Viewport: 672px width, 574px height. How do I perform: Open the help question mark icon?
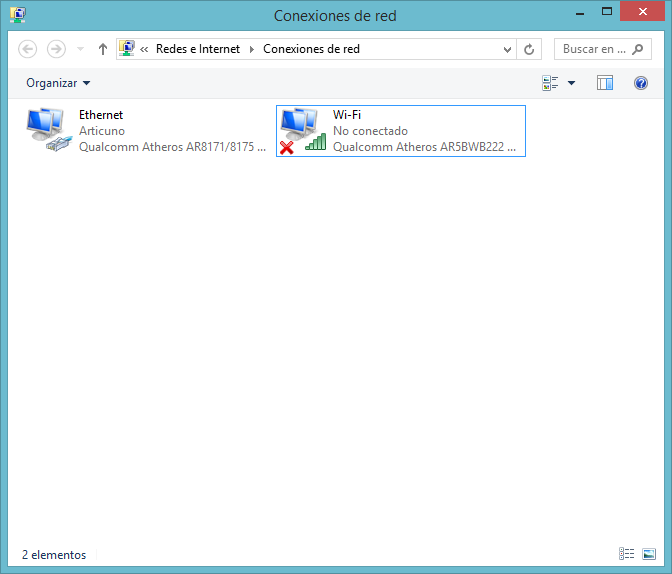(641, 83)
